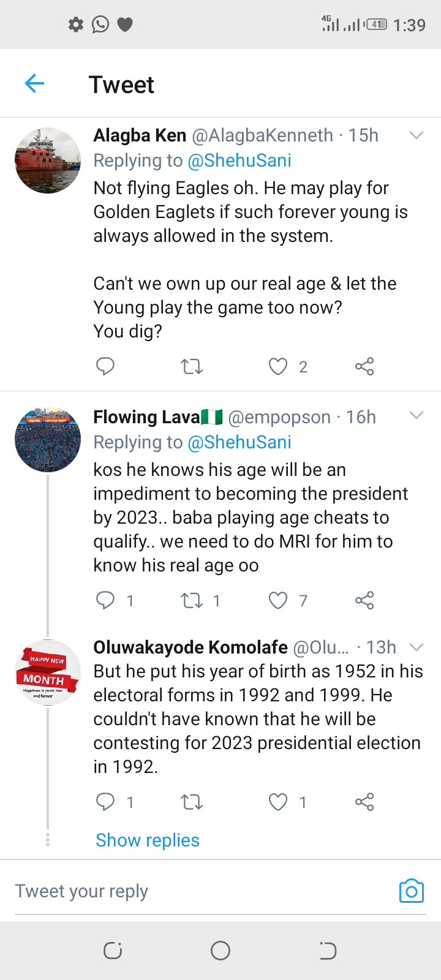Click Show replies link

[148, 840]
